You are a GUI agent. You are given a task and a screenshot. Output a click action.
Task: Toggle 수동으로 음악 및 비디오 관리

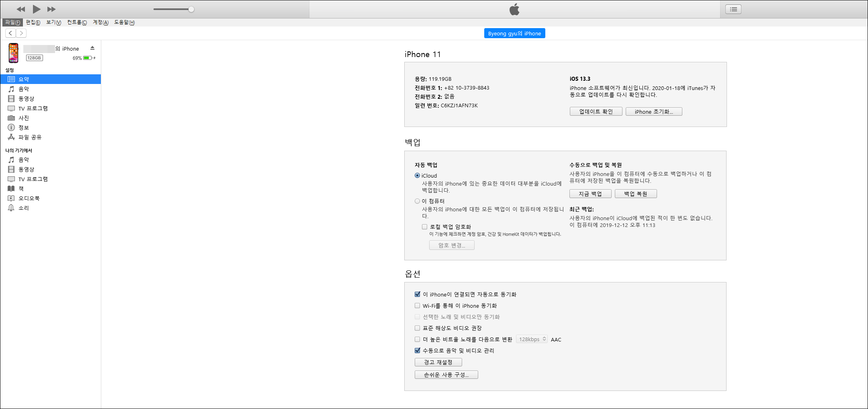418,350
